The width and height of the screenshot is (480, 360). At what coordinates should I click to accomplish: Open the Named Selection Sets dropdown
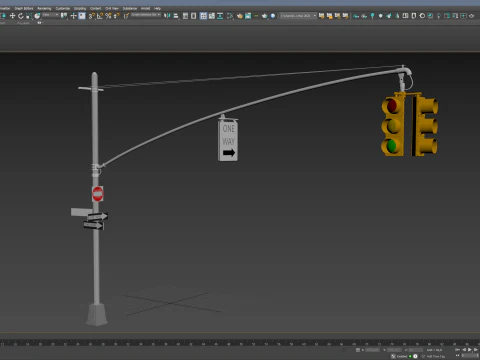[146, 15]
